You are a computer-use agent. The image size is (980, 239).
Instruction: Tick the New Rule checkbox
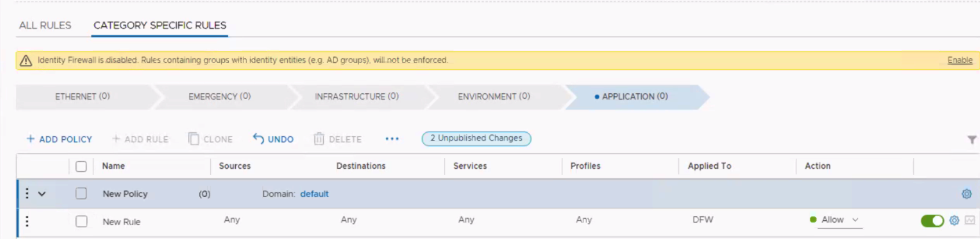click(x=81, y=222)
